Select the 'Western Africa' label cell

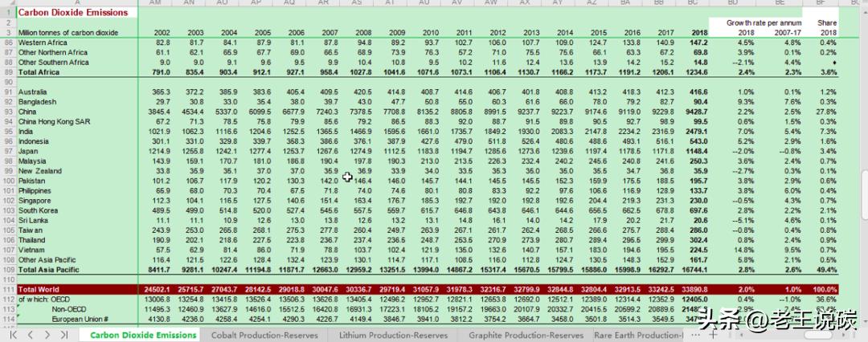tap(77, 42)
